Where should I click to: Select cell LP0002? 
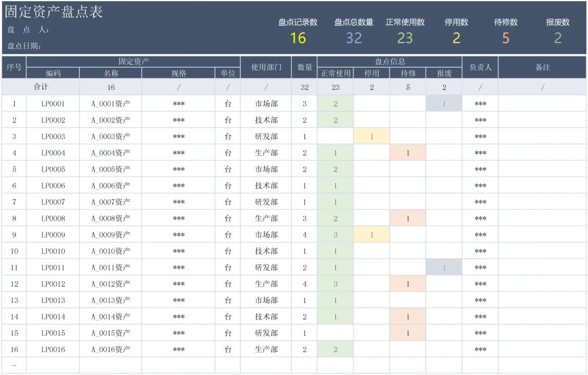tap(53, 120)
